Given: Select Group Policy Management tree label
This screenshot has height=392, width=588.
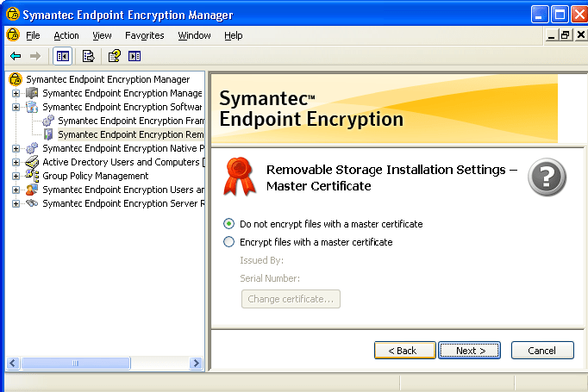Looking at the screenshot, I should pos(95,176).
